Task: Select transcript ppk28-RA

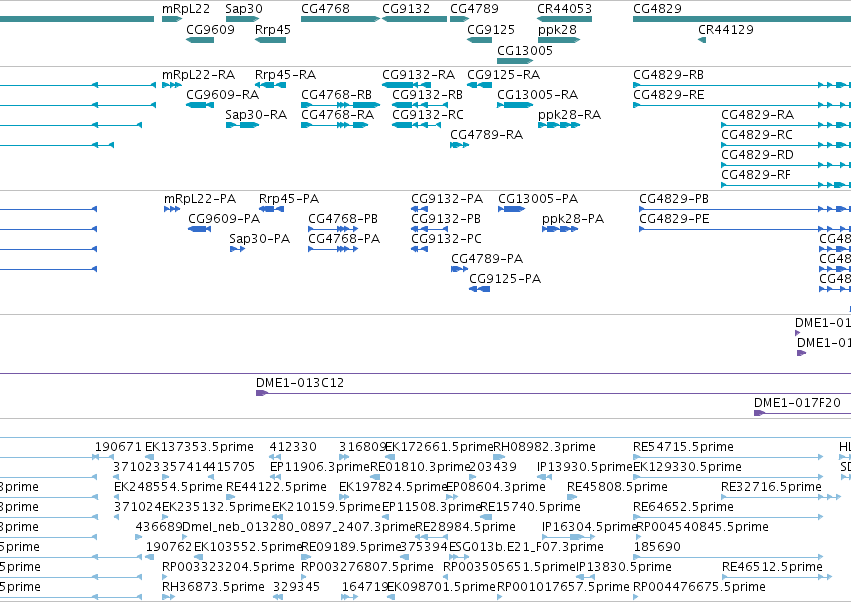Action: [x=559, y=125]
